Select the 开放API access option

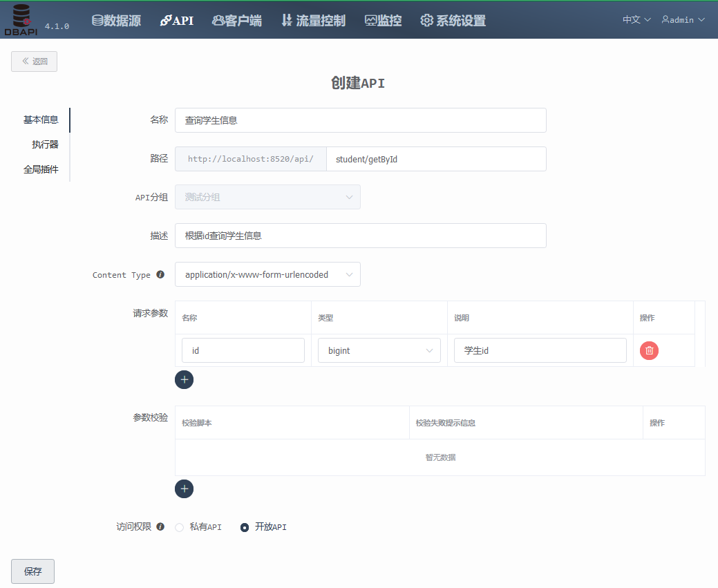244,527
